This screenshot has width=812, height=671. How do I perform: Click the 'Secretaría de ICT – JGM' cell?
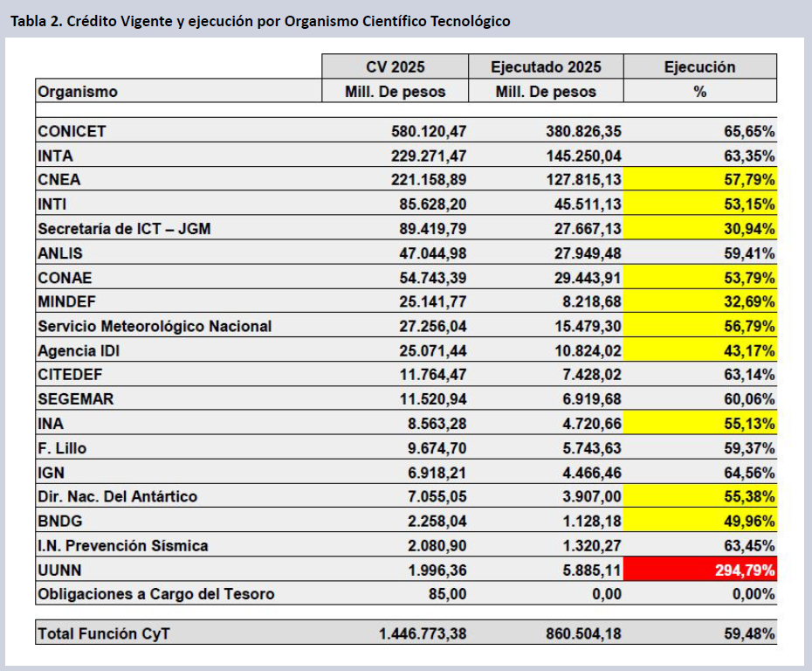click(x=125, y=229)
